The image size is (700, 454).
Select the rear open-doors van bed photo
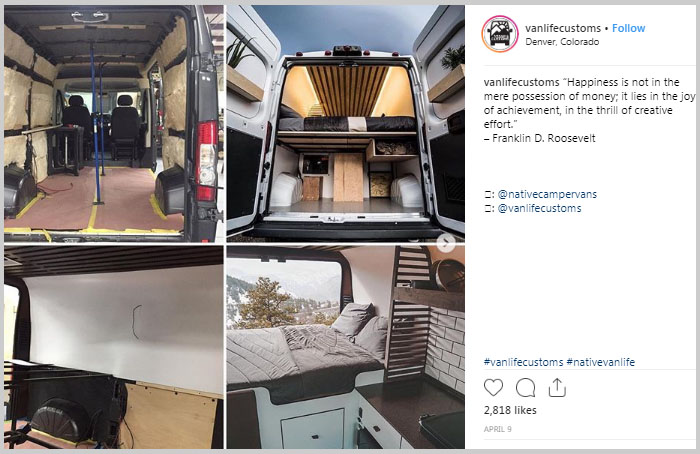pos(346,124)
